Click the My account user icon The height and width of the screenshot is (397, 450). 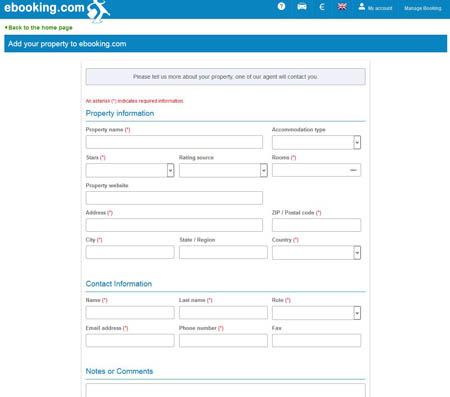click(361, 6)
